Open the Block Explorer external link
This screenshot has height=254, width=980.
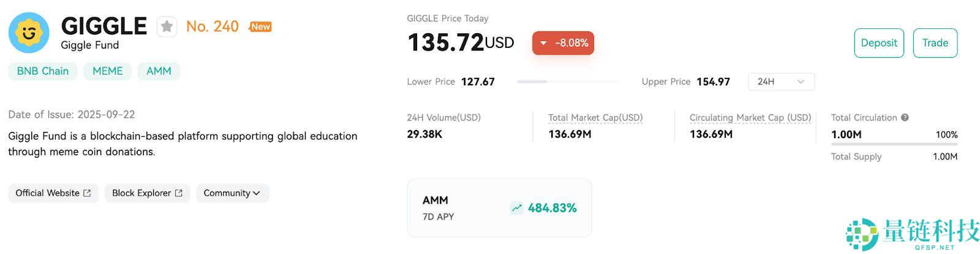[x=147, y=193]
